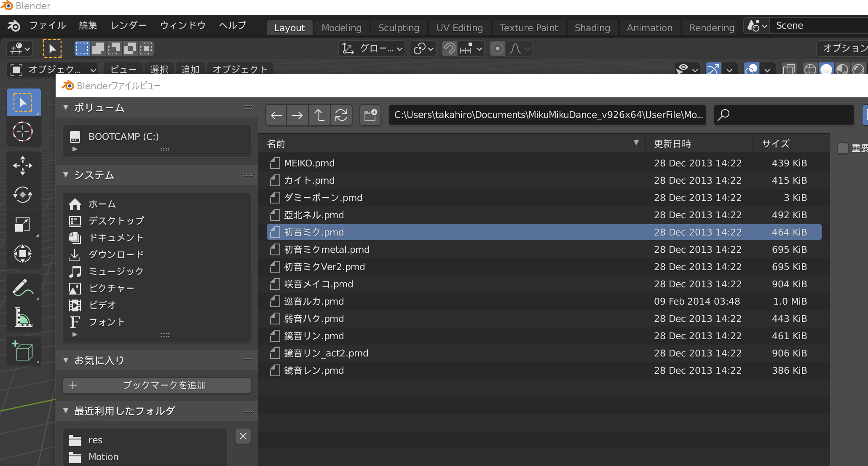Open the レンダー menu
Image resolution: width=868 pixels, height=466 pixels.
(x=129, y=26)
